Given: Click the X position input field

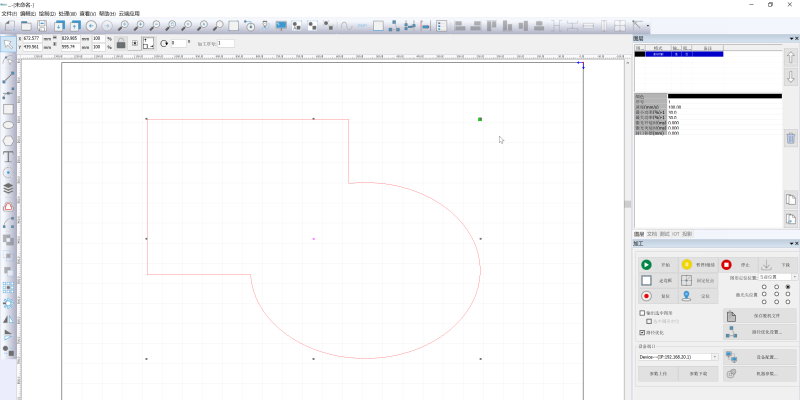Looking at the screenshot, I should pos(32,38).
